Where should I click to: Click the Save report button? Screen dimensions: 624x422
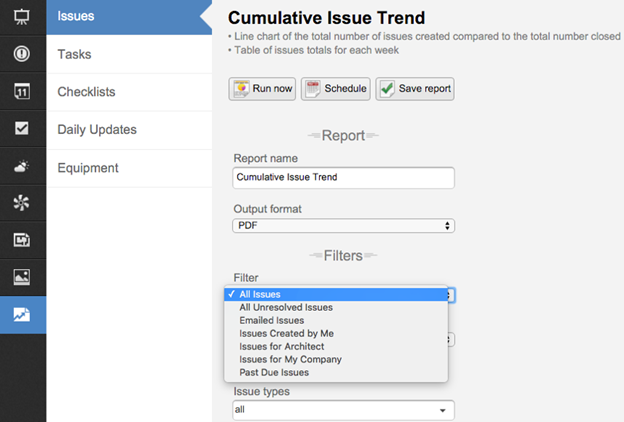point(415,89)
